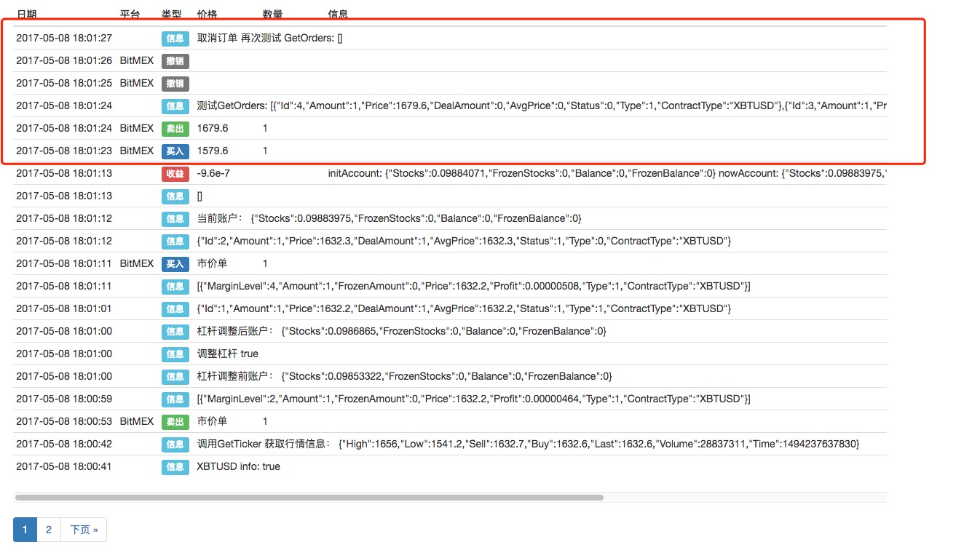Click the price value 1679.6
This screenshot has height=550, width=980.
click(213, 128)
